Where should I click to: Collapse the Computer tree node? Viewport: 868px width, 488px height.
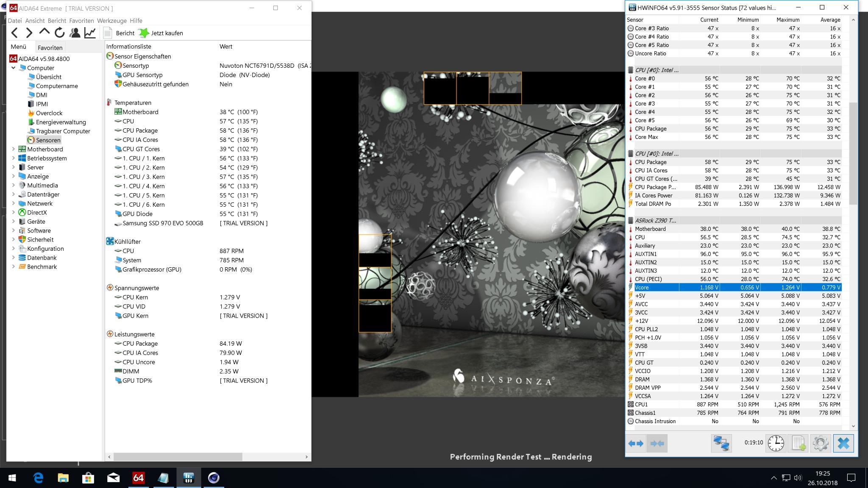[13, 68]
